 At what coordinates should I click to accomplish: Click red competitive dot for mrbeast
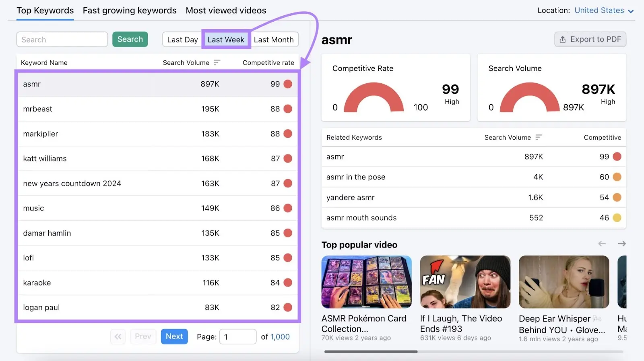click(288, 109)
